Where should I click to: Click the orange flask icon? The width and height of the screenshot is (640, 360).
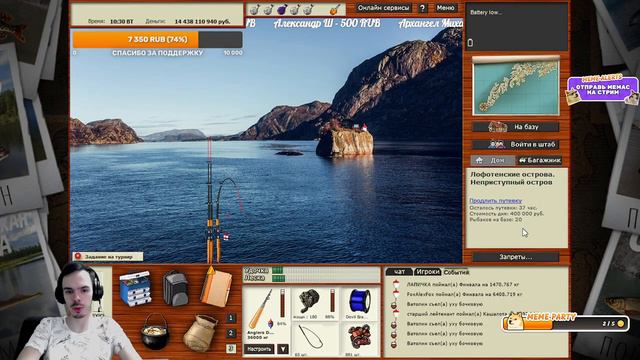pyautogui.click(x=335, y=9)
